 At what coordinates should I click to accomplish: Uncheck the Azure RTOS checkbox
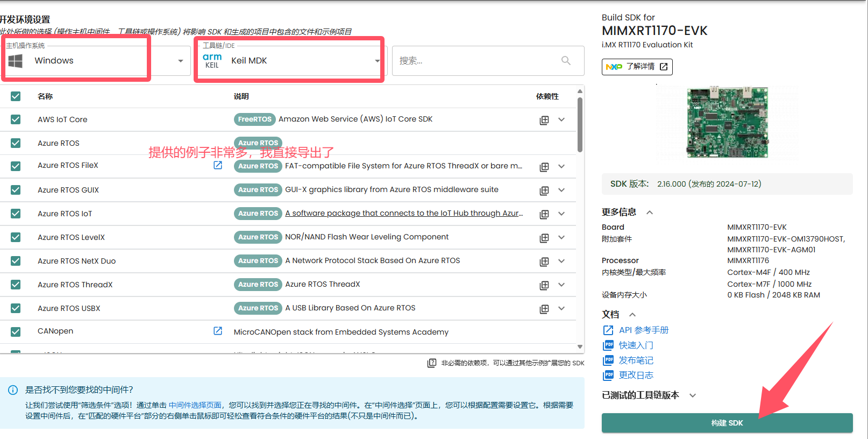(x=16, y=143)
